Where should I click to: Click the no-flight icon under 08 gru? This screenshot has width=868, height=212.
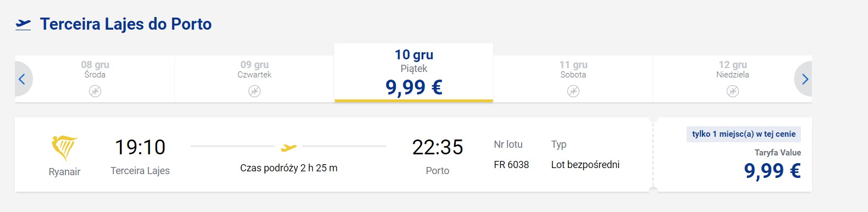[x=95, y=91]
